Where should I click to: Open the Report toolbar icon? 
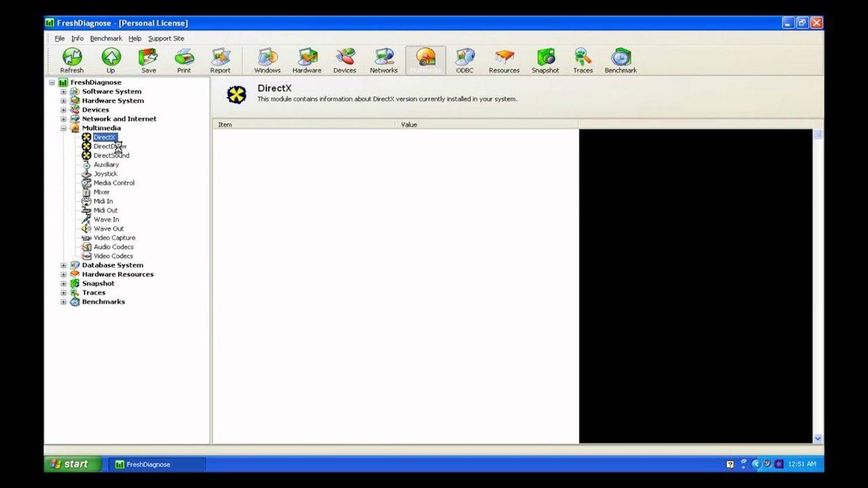click(x=220, y=61)
